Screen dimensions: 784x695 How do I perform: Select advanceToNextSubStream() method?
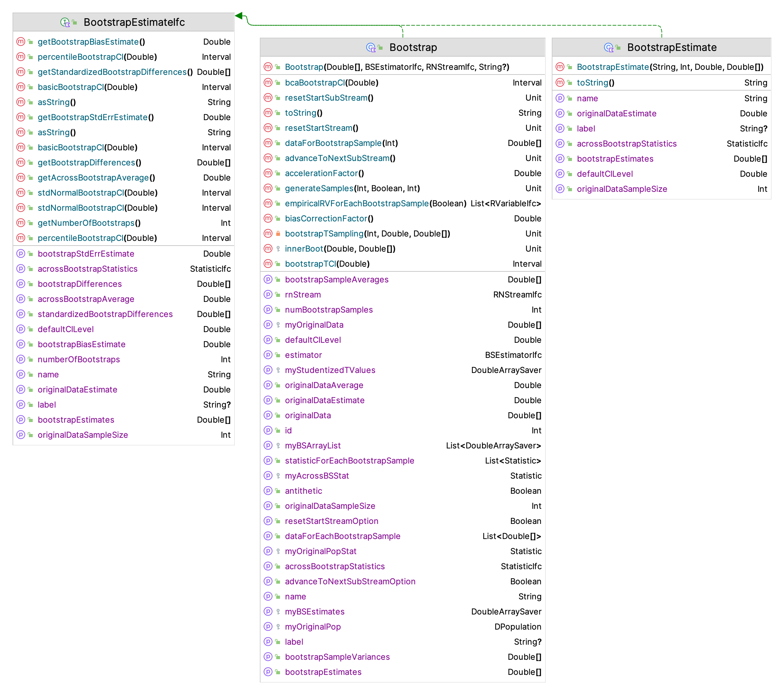coord(340,158)
